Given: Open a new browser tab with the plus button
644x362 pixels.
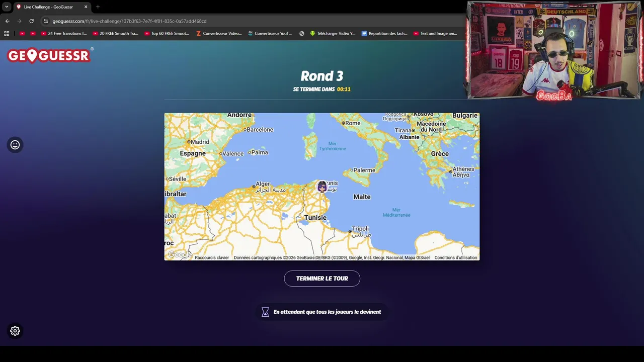Looking at the screenshot, I should pyautogui.click(x=98, y=7).
